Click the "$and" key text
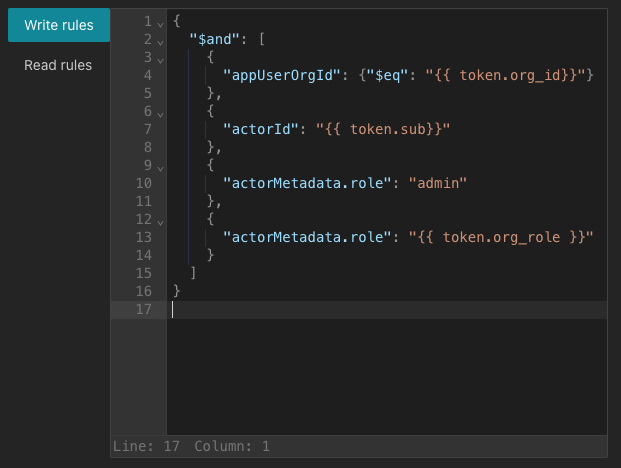Screen dimensions: 621x468 click(215, 39)
